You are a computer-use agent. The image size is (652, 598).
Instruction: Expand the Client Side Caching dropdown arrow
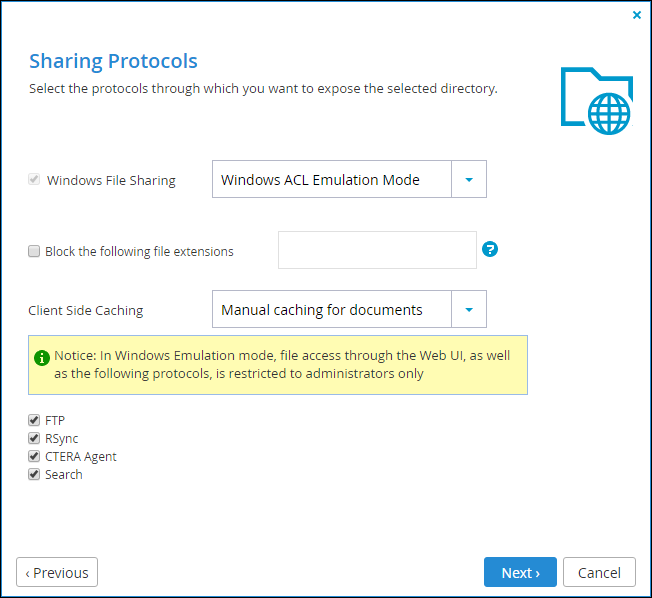pyautogui.click(x=469, y=309)
